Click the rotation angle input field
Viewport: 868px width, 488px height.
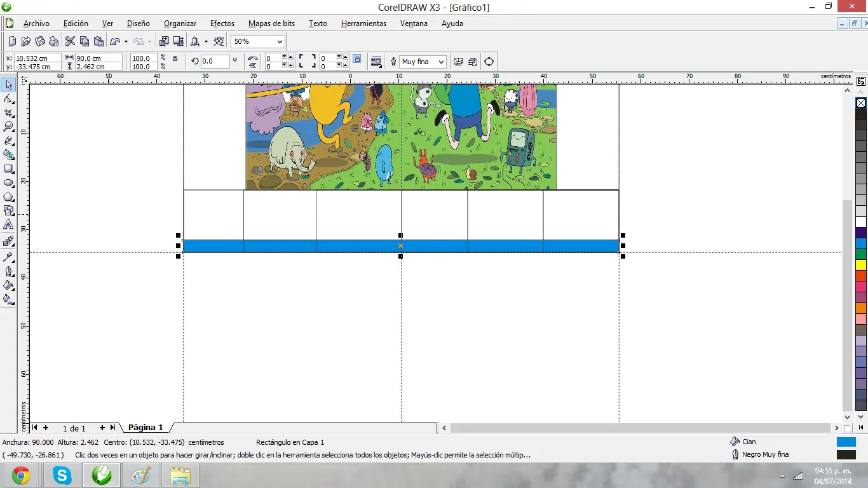coord(215,62)
